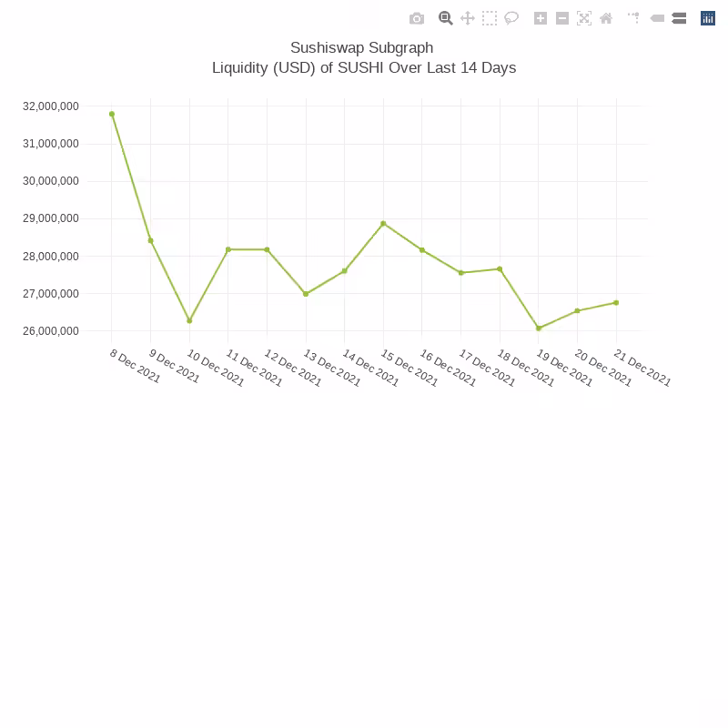Click the 30,000,000 y-axis label
The image size is (728, 728).
coord(51,181)
